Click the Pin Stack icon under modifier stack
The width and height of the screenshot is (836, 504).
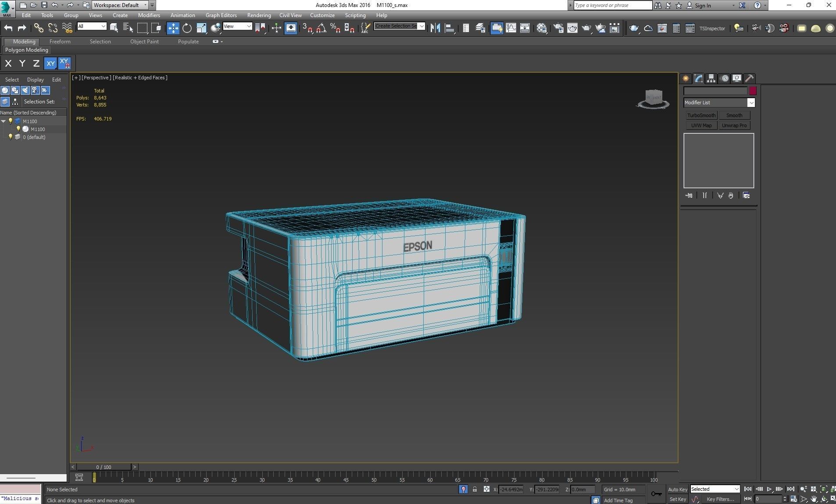coord(689,195)
